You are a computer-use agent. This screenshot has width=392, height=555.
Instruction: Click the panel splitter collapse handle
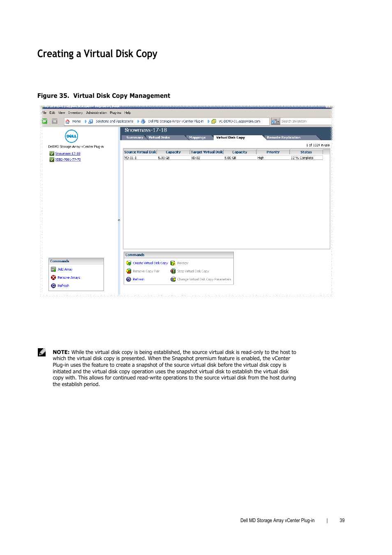119,220
